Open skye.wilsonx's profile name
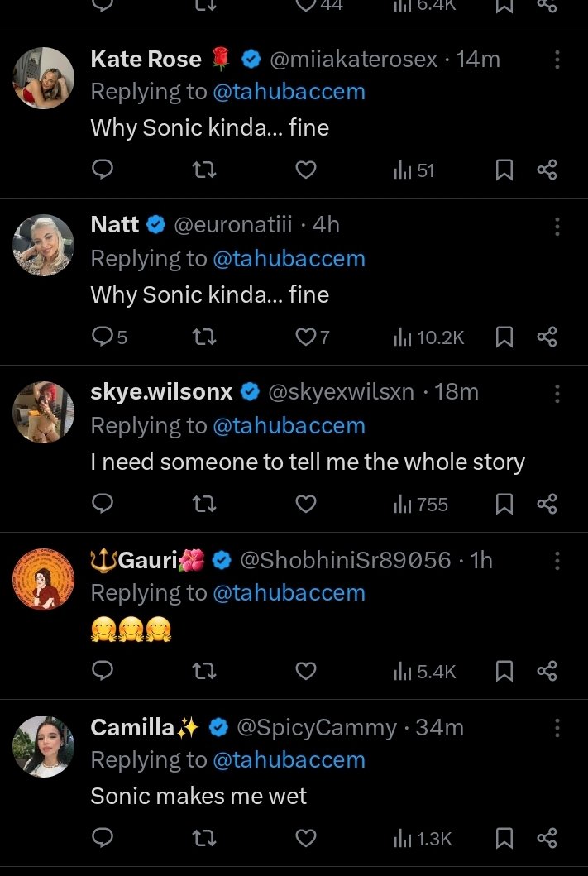The width and height of the screenshot is (588, 876). pos(161,392)
